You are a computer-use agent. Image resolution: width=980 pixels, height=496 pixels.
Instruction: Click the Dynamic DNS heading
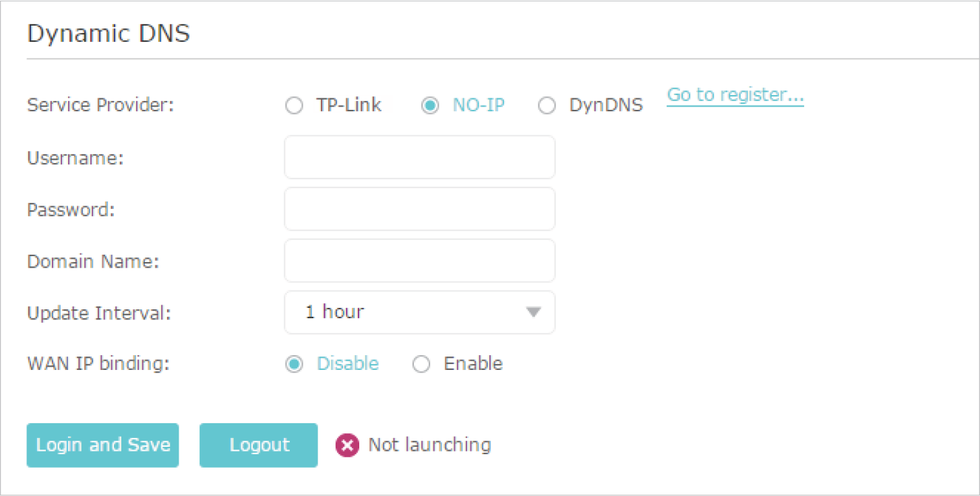pyautogui.click(x=109, y=33)
